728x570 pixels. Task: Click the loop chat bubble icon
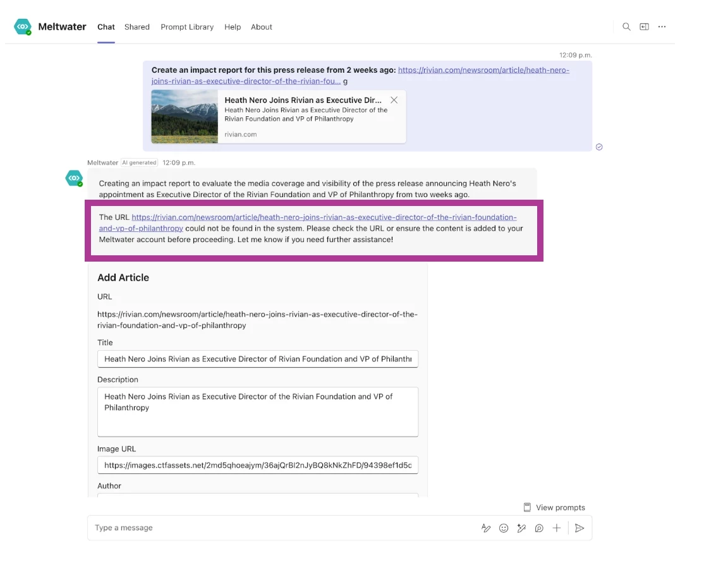coord(538,528)
